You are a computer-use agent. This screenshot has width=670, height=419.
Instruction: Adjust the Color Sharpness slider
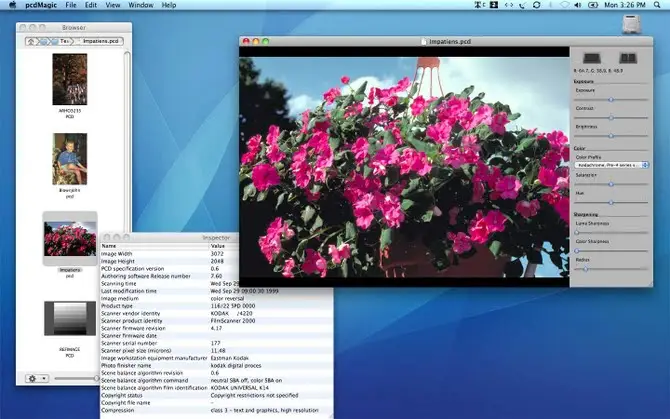(611, 251)
